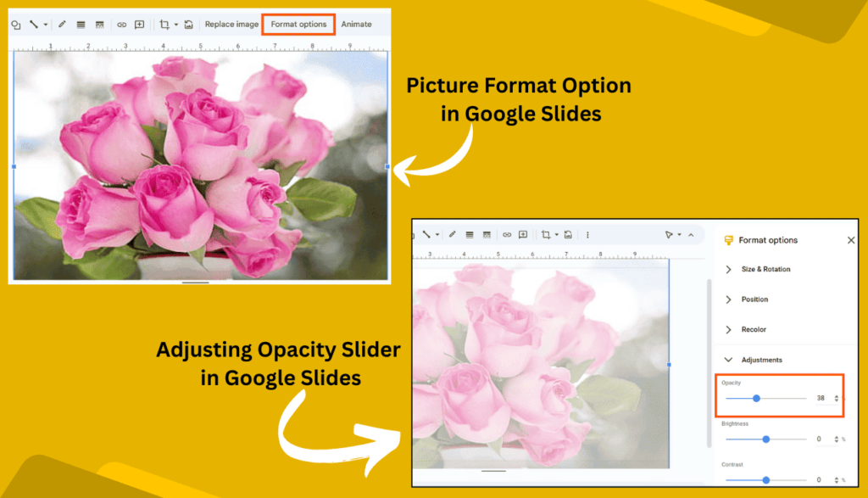Screen dimensions: 868x498
Task: Open the Animate option in the toolbar
Action: click(356, 25)
